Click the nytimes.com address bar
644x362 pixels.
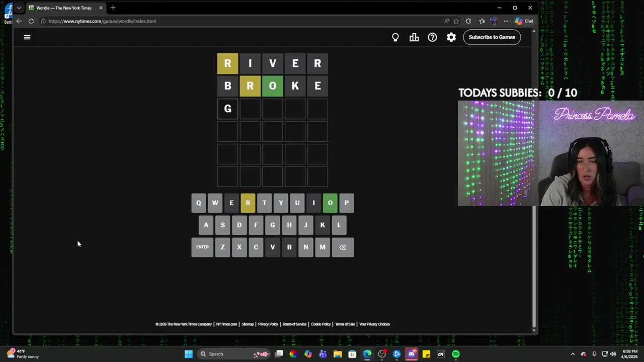[x=242, y=21]
